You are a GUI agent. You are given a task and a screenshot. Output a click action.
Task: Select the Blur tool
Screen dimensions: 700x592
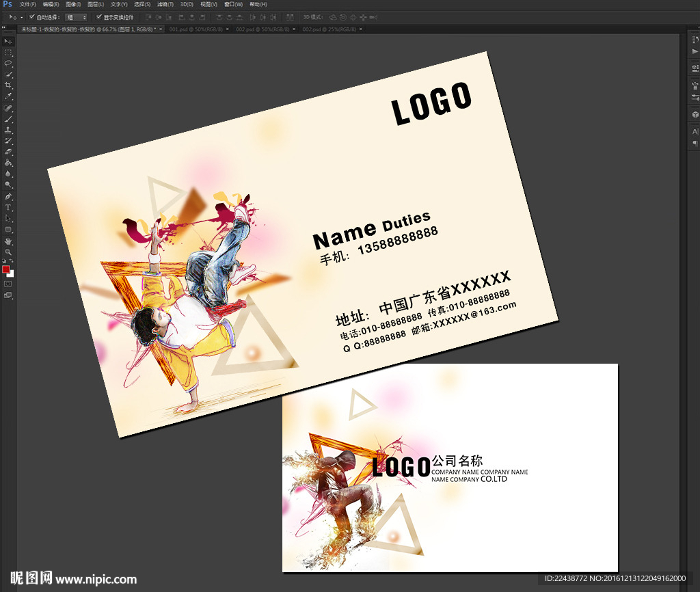[x=8, y=174]
